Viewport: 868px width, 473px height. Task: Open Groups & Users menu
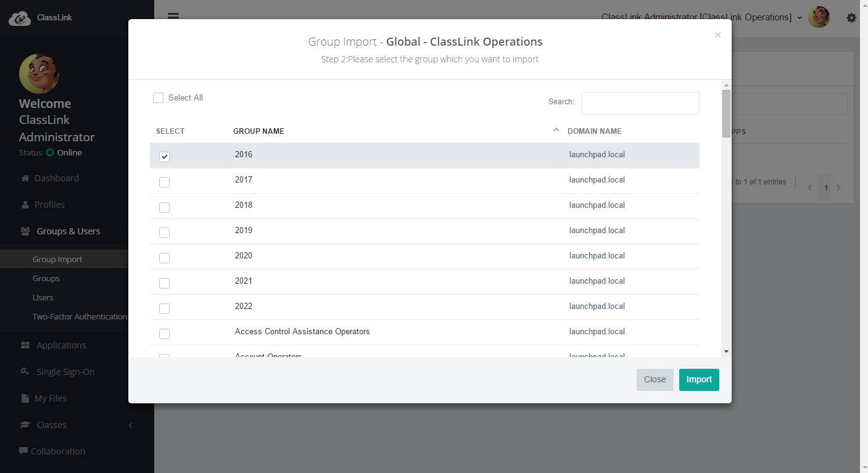pos(68,231)
